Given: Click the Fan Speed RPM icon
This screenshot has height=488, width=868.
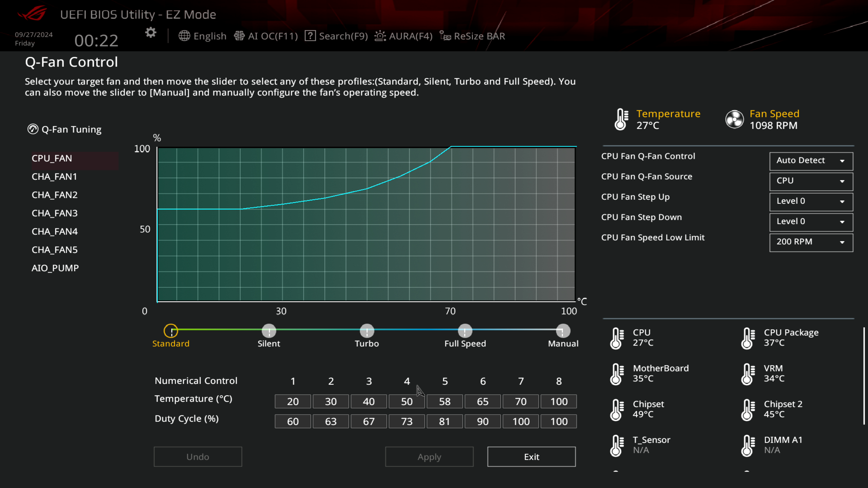Looking at the screenshot, I should [x=734, y=119].
